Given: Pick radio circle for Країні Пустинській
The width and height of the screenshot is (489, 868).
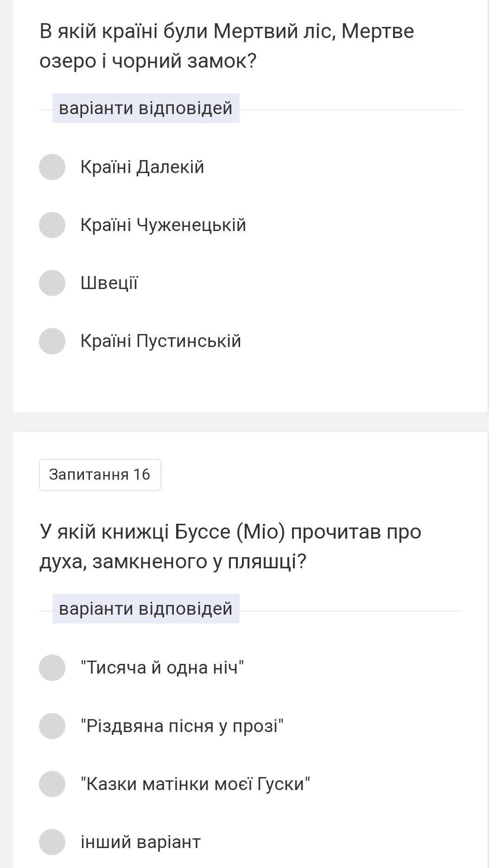Looking at the screenshot, I should coord(52,341).
